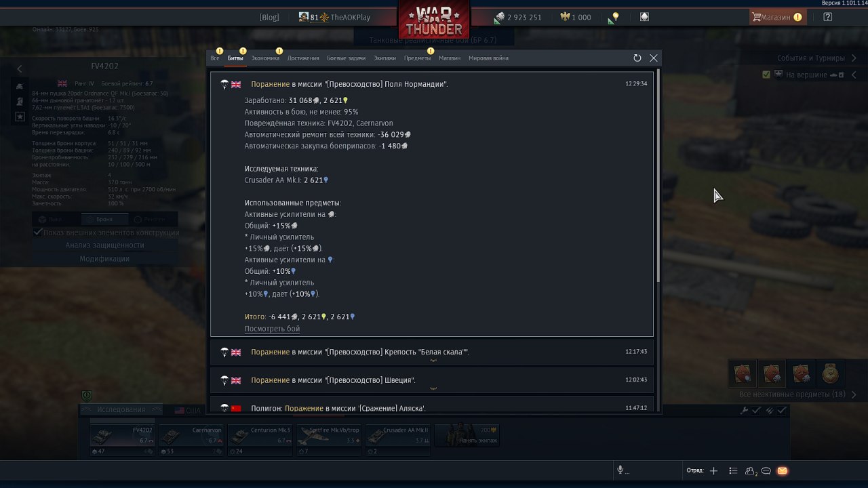The width and height of the screenshot is (868, 488).
Task: Switch to the Экономика tab
Action: tap(265, 58)
